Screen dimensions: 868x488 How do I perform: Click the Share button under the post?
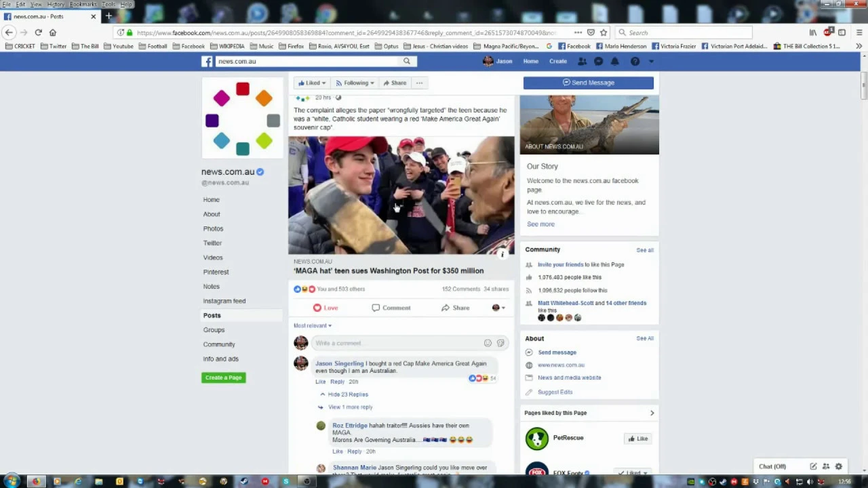pos(455,308)
